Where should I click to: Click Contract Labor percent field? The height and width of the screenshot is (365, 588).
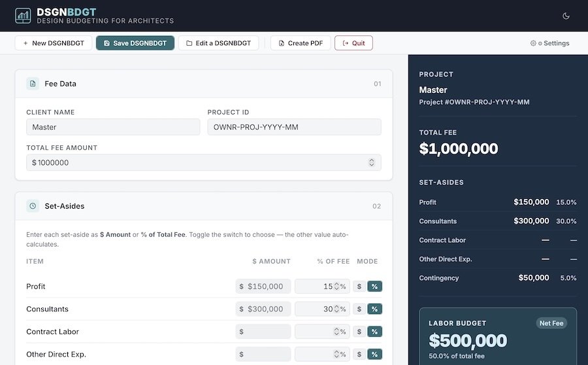click(321, 332)
